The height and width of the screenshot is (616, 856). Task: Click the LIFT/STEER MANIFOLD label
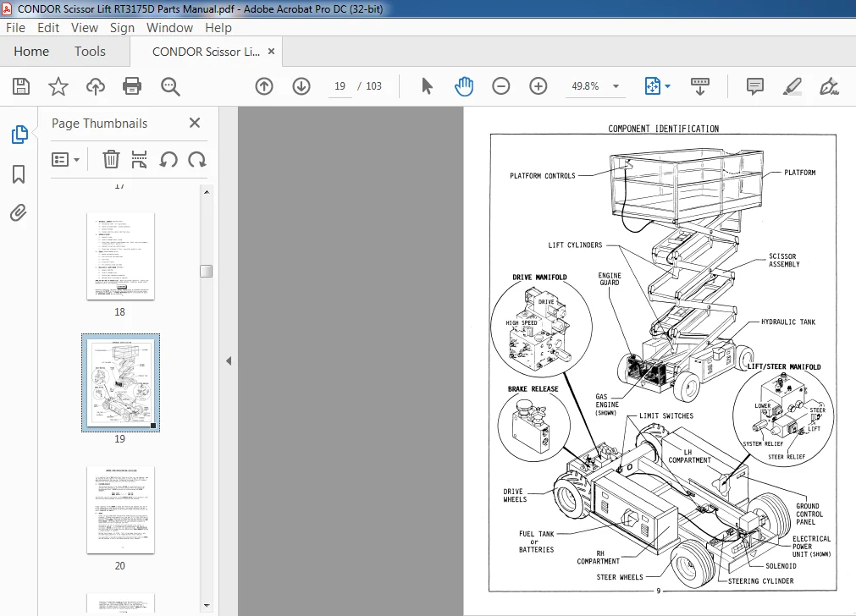(784, 366)
